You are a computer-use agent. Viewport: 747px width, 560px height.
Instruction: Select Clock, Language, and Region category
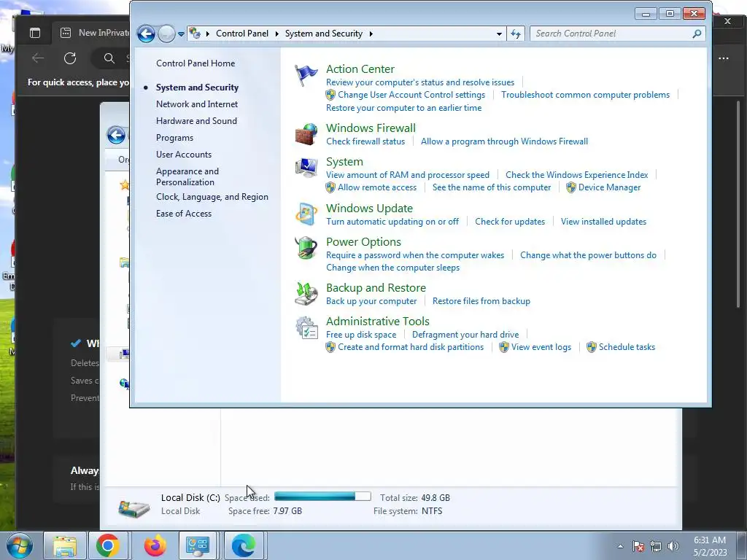click(x=212, y=197)
